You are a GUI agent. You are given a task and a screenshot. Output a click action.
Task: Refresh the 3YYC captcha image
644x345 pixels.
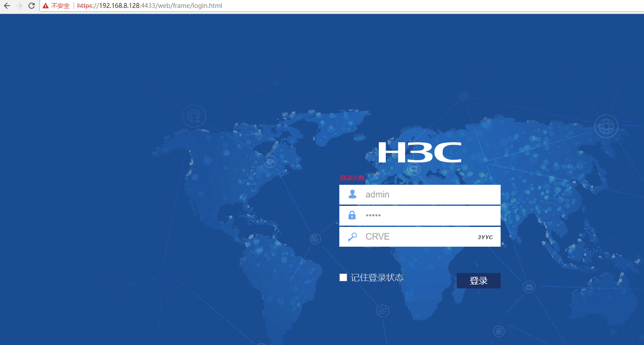point(485,237)
